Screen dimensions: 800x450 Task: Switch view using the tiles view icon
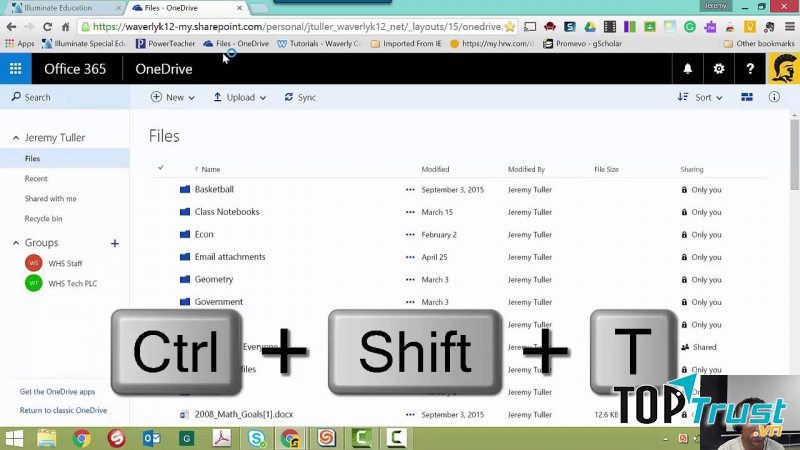click(x=747, y=97)
